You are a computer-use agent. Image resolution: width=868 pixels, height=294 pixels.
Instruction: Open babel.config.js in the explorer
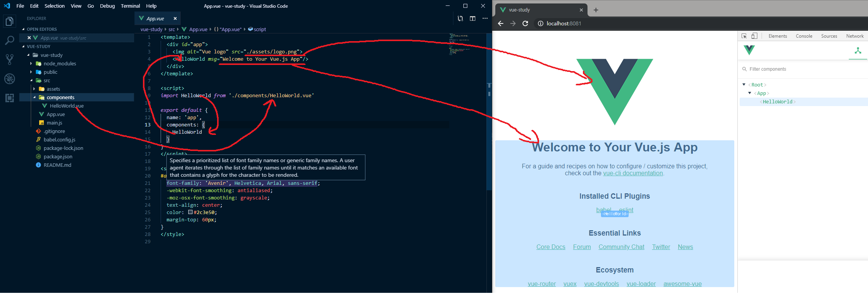tap(59, 140)
